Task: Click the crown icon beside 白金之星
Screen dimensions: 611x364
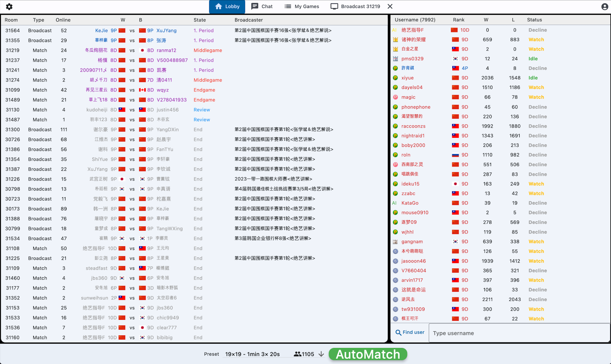Action: 395,49
